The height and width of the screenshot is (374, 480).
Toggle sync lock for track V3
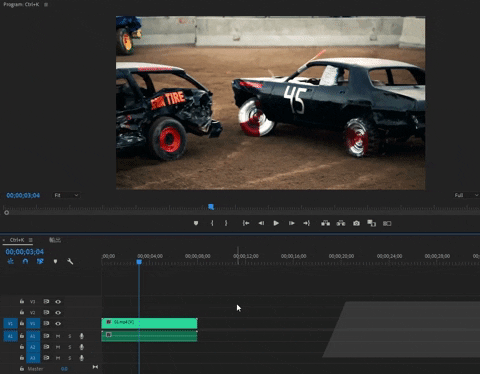[x=46, y=301]
